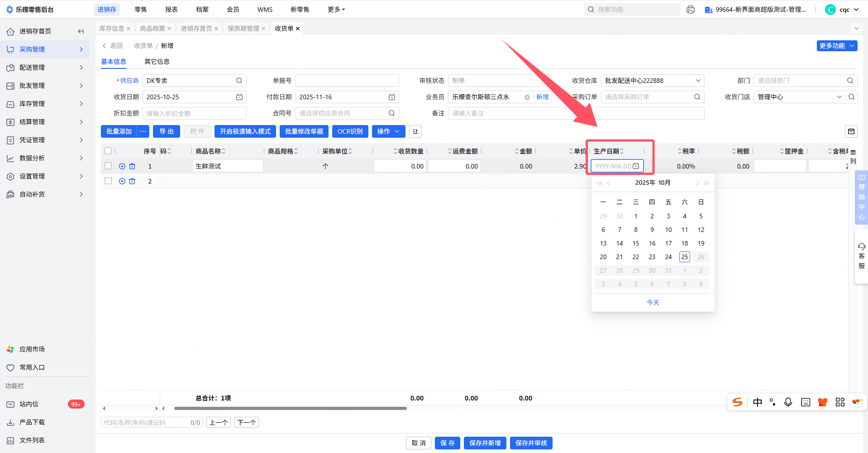
Task: Open the 更多功能 dropdown button
Action: pyautogui.click(x=836, y=46)
